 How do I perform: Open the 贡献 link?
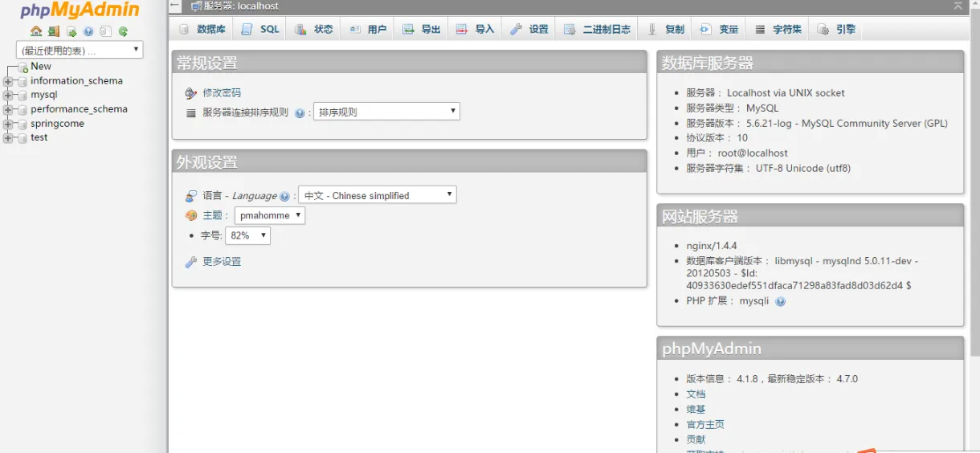point(696,440)
